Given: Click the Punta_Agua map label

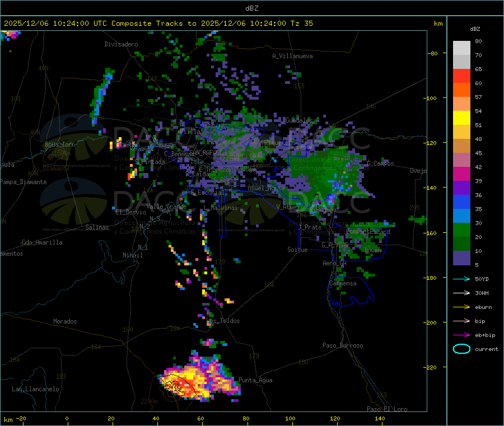Looking at the screenshot, I should click(x=255, y=380).
